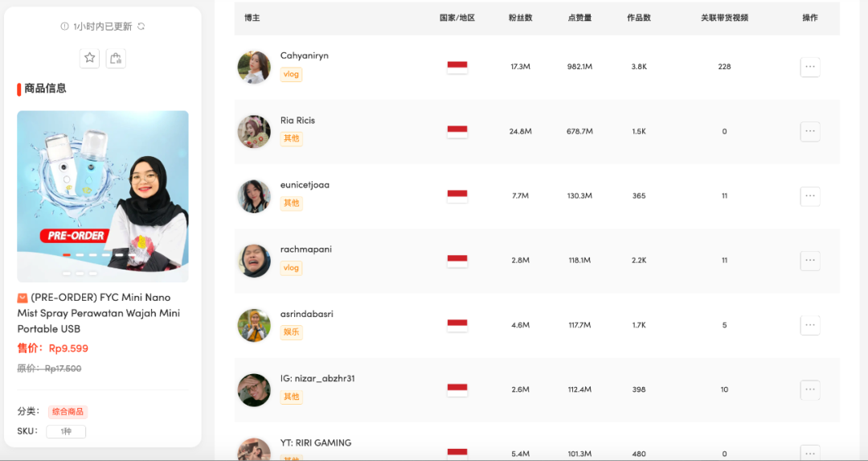Screen dimensions: 868x461
Task: Sort by the 点赞量 column header
Action: tap(579, 18)
